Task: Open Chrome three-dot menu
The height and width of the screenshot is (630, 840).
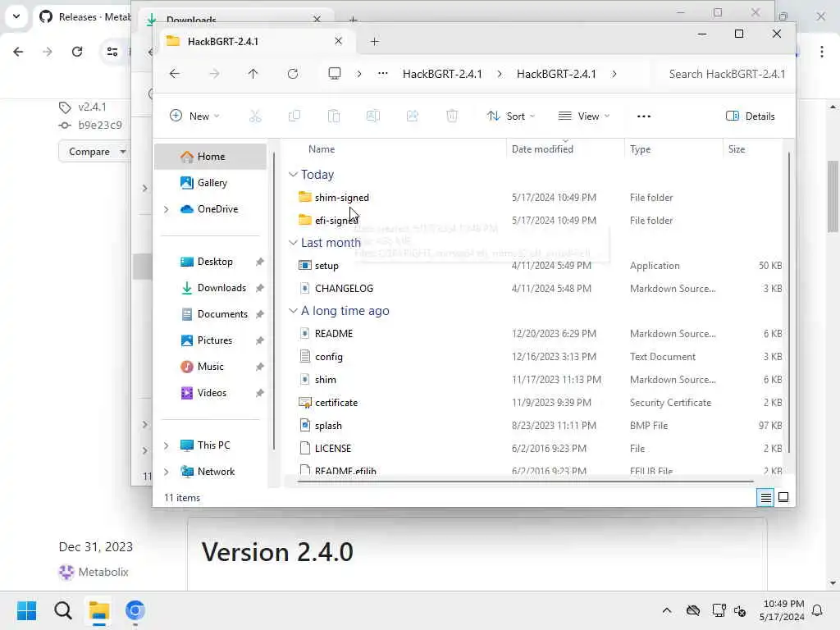Action: [x=822, y=52]
